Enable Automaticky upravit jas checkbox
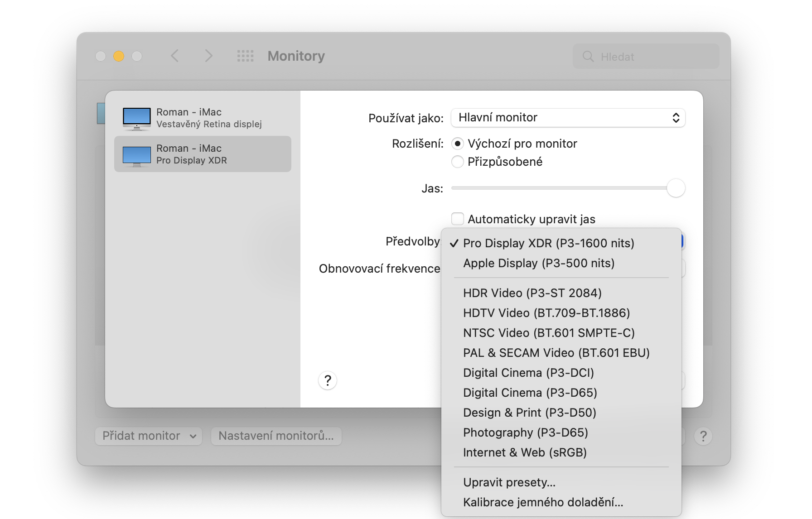Screen dimensions: 812x519 458,219
